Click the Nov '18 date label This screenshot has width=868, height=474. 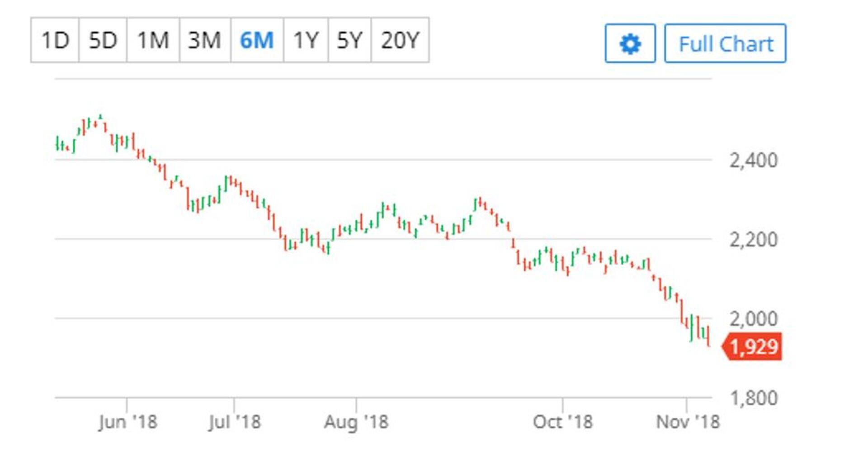click(687, 422)
